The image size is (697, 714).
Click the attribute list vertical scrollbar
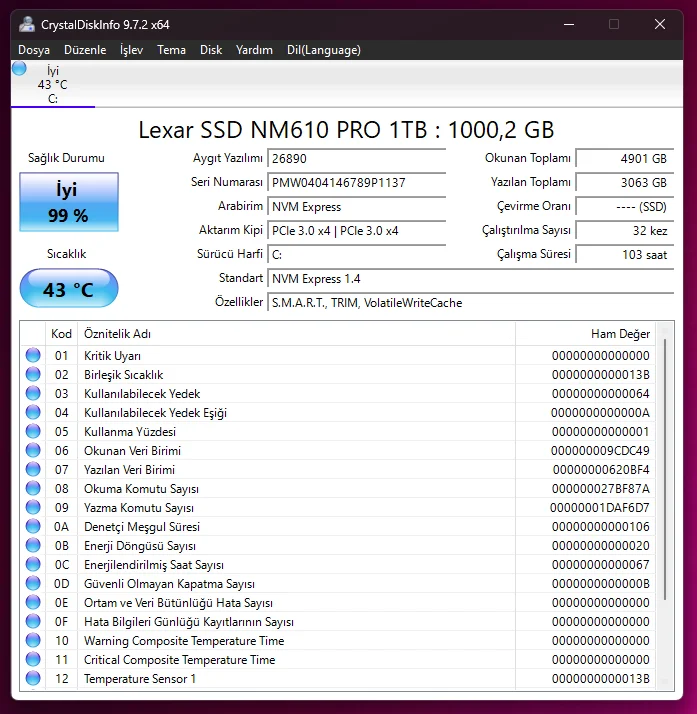pos(664,470)
